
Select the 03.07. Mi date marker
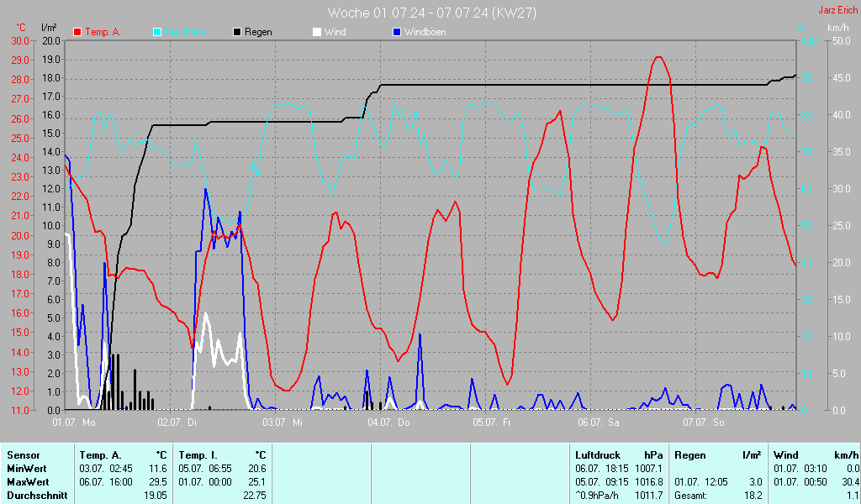283,423
